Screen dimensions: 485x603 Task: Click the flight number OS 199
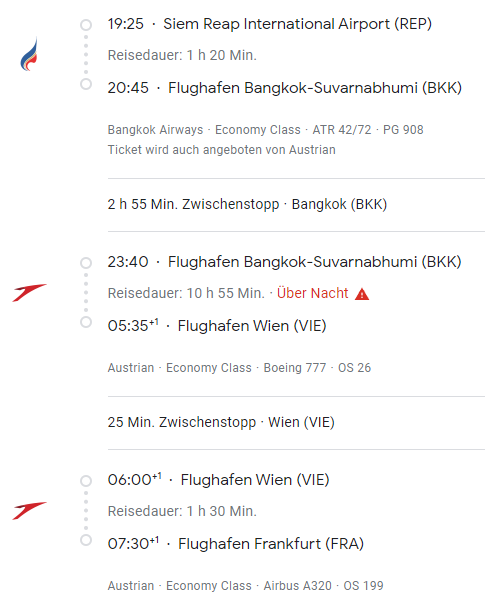coord(363,585)
